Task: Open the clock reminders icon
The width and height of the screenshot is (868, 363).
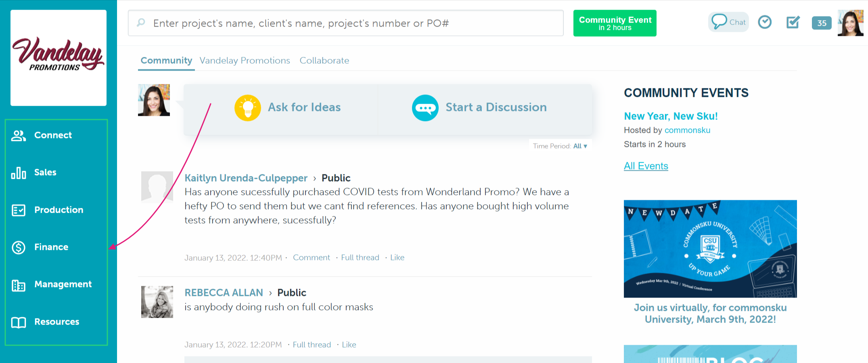Action: 765,22
